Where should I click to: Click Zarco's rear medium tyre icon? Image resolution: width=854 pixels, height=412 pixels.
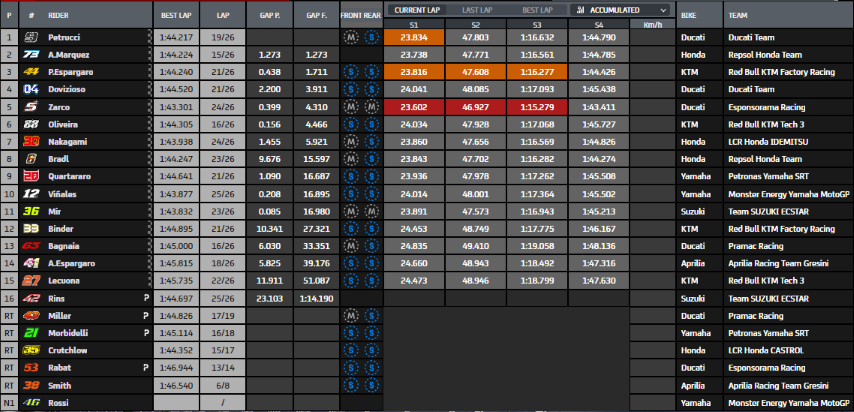(x=370, y=107)
